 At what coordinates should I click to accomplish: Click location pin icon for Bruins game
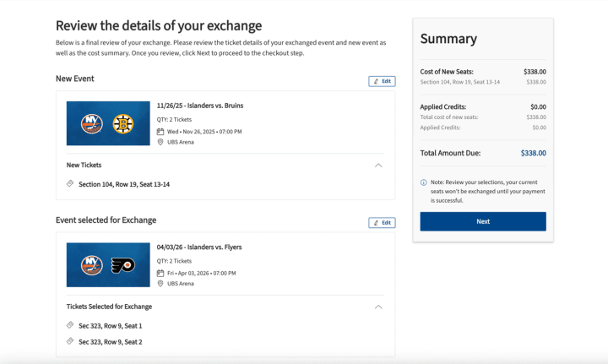(160, 143)
